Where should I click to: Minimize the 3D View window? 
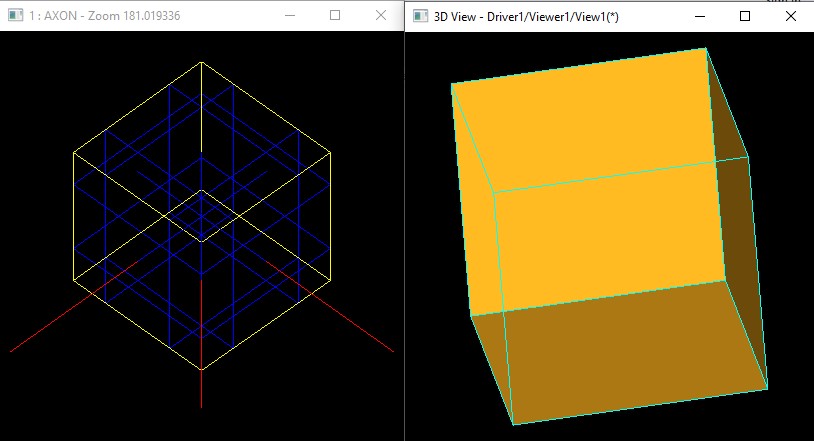(x=699, y=16)
